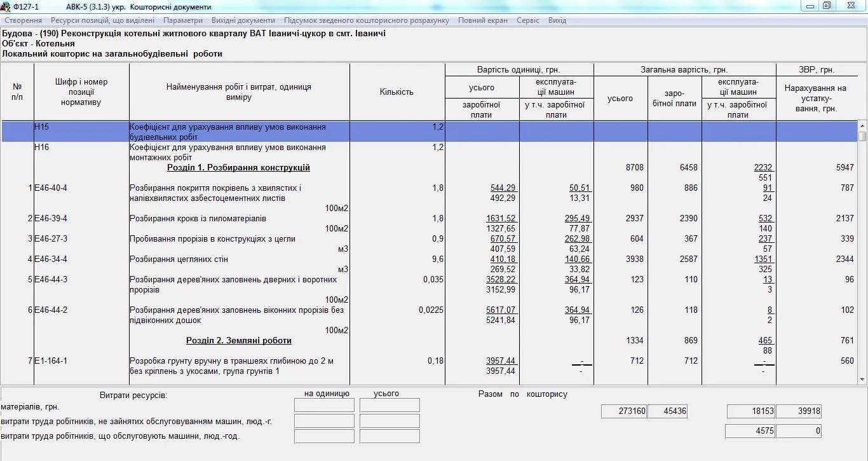Click section total 8708 value
The width and height of the screenshot is (868, 461).
click(x=635, y=168)
